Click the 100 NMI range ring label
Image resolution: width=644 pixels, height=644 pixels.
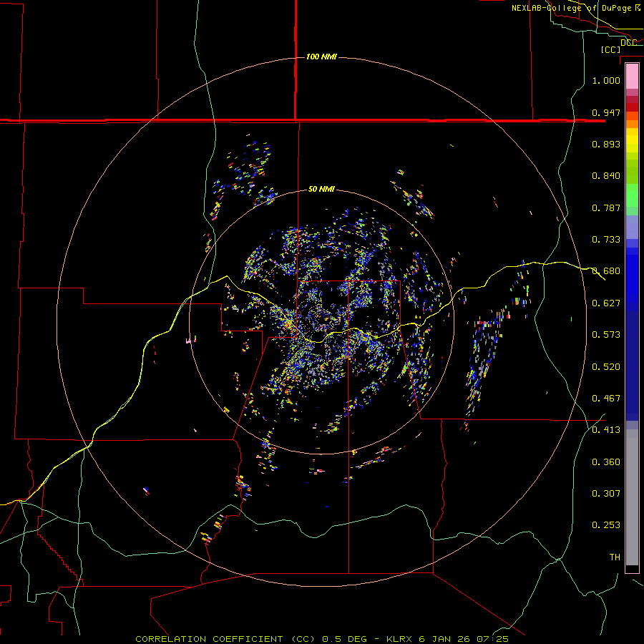[321, 57]
